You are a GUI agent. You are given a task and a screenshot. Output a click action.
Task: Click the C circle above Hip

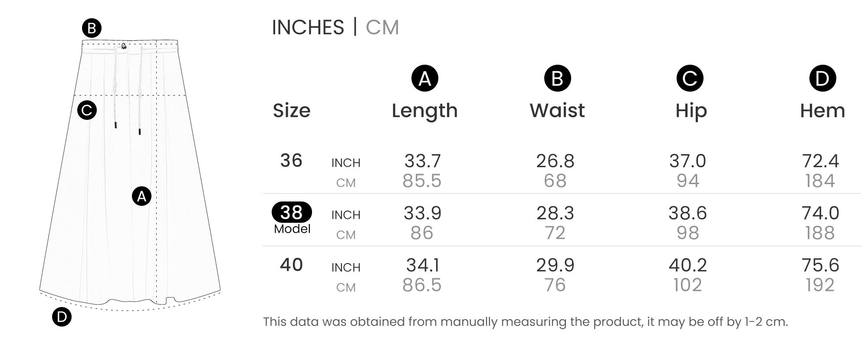pyautogui.click(x=690, y=78)
